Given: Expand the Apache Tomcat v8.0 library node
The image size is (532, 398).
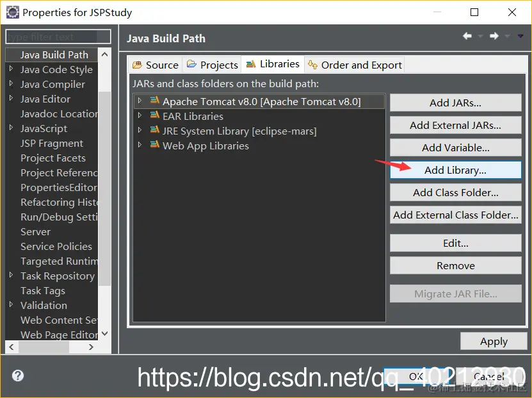Looking at the screenshot, I should tap(140, 101).
